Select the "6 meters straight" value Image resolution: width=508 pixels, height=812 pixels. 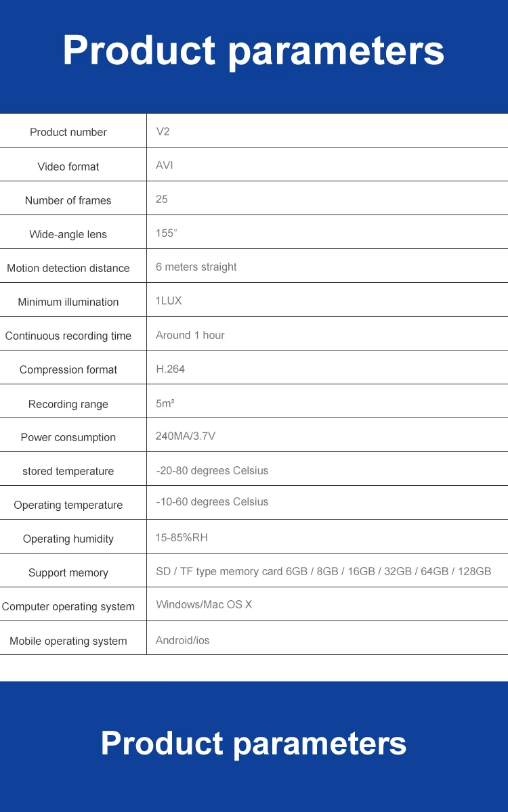point(196,267)
